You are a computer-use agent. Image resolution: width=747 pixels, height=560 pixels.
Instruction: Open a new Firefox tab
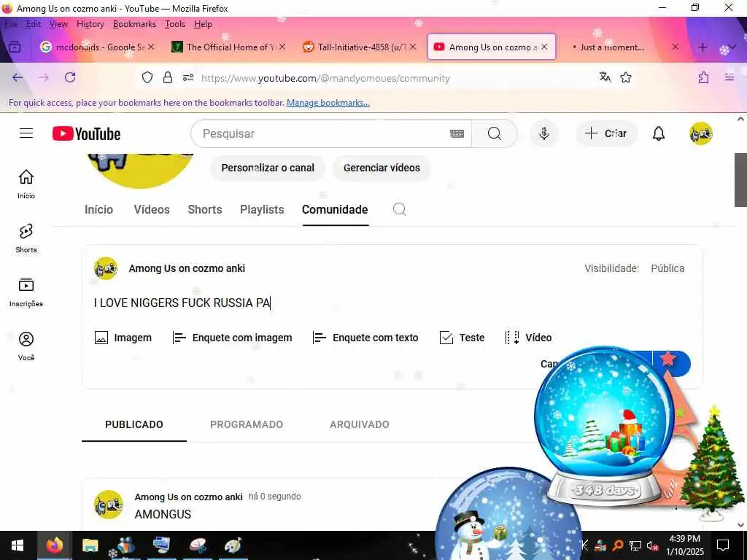click(703, 47)
